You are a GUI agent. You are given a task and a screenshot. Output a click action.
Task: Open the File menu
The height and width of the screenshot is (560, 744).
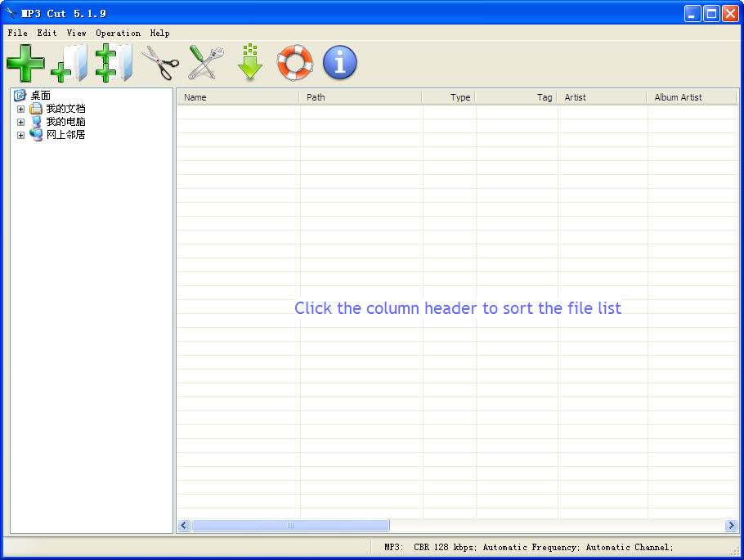click(17, 33)
